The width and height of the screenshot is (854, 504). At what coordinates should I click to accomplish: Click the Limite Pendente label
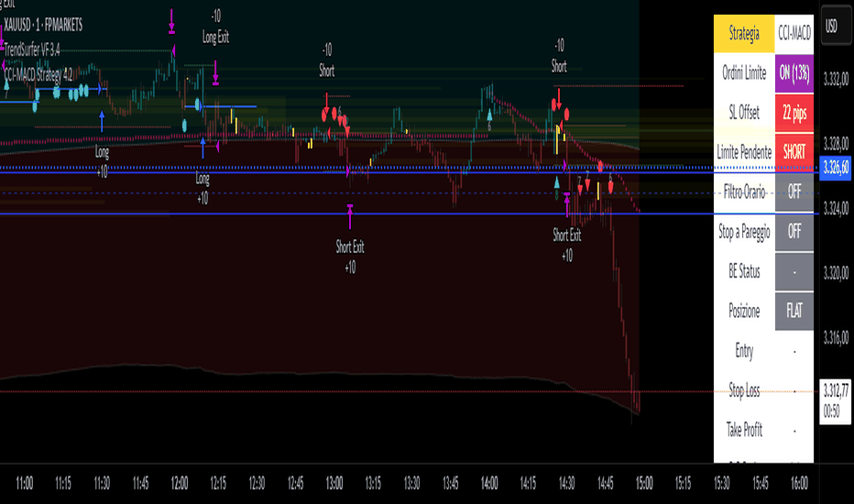[x=744, y=152]
